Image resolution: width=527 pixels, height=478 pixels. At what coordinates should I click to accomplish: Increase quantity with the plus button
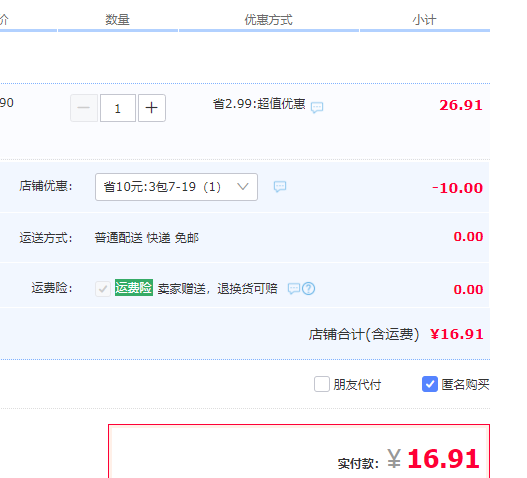152,108
